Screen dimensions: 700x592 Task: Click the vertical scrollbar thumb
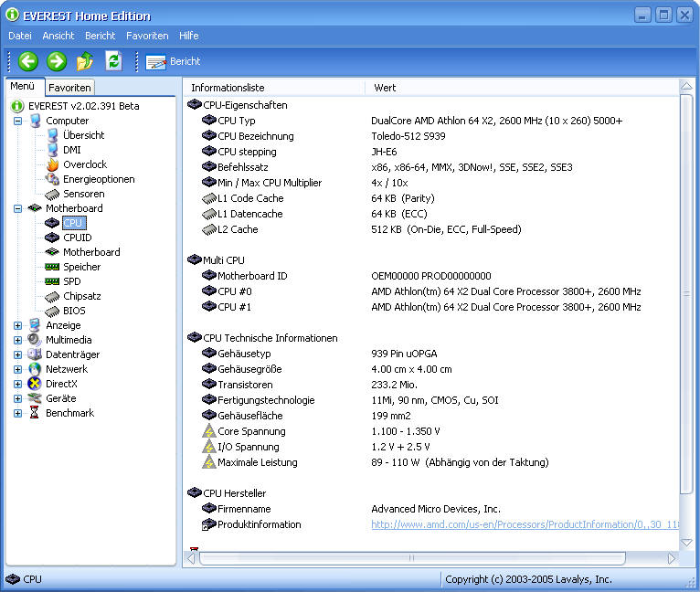[686, 294]
